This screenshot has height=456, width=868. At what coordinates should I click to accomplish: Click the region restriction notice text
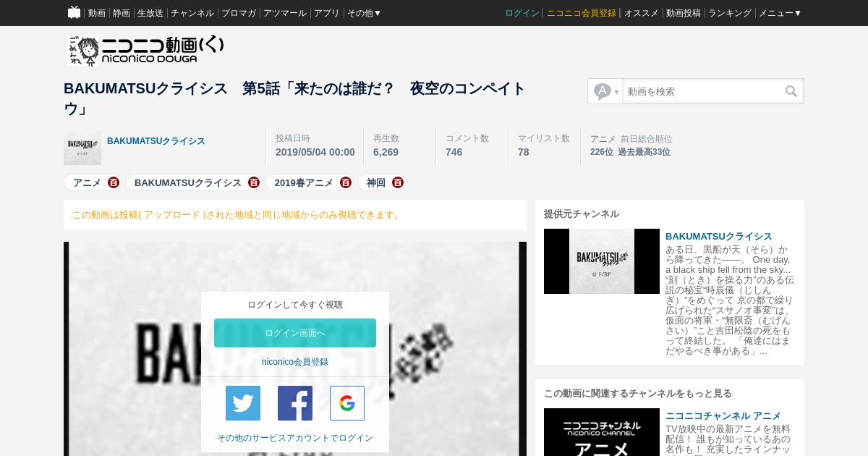point(237,215)
